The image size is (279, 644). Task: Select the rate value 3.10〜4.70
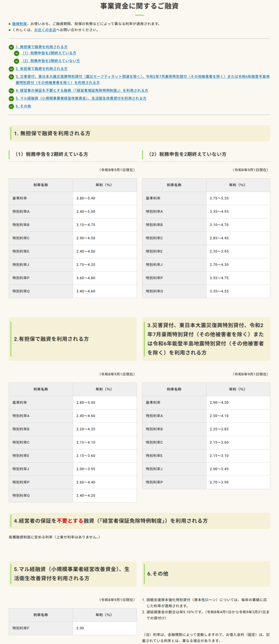coord(219,225)
